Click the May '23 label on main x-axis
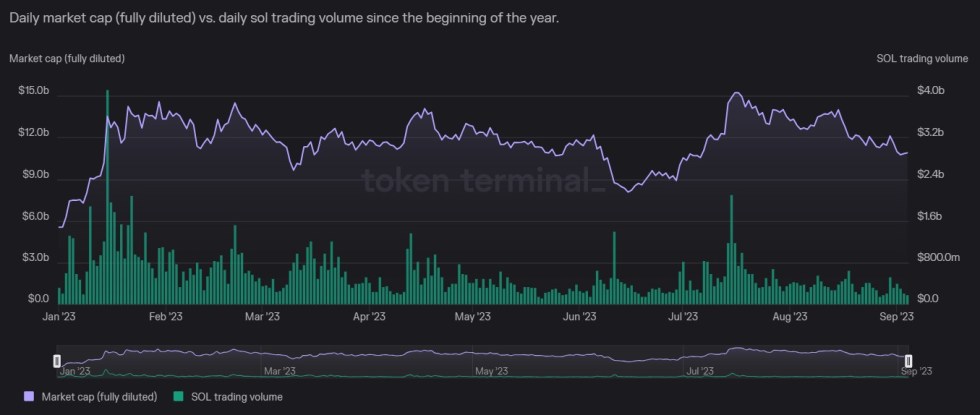This screenshot has height=415, width=980. pos(472,317)
